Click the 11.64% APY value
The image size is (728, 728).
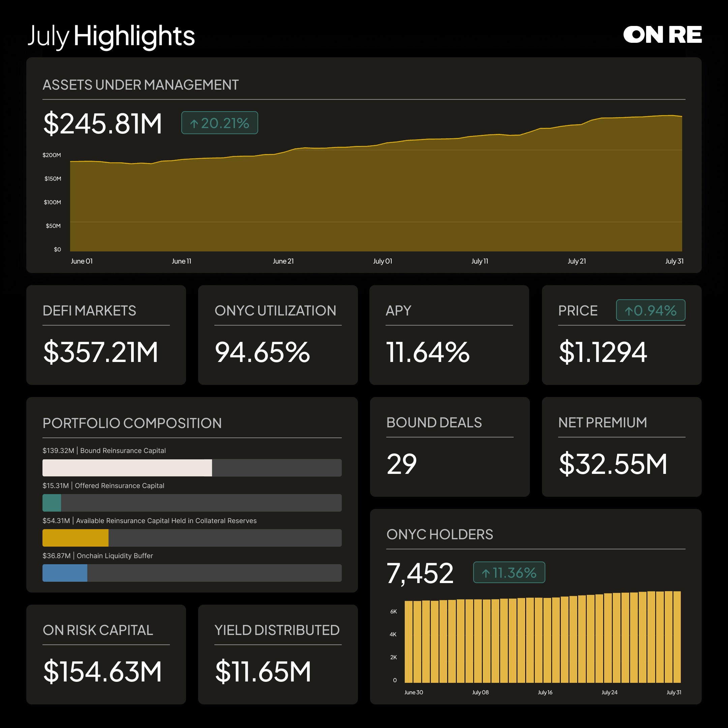point(428,352)
